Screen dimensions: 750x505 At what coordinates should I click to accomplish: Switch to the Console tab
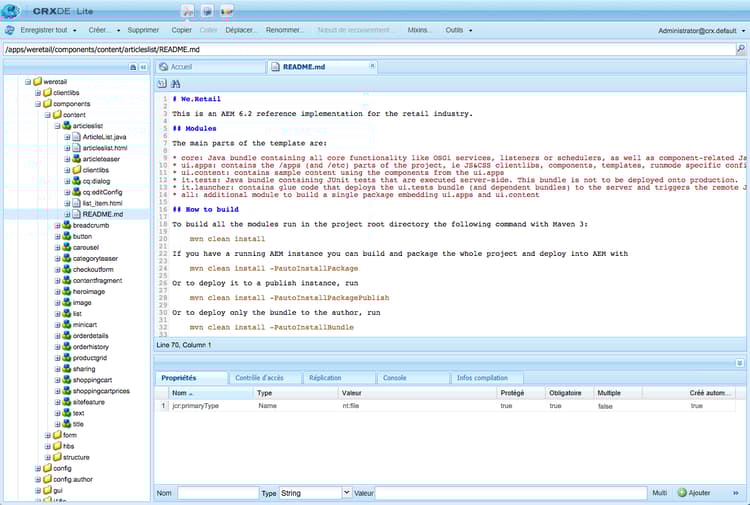tap(394, 378)
